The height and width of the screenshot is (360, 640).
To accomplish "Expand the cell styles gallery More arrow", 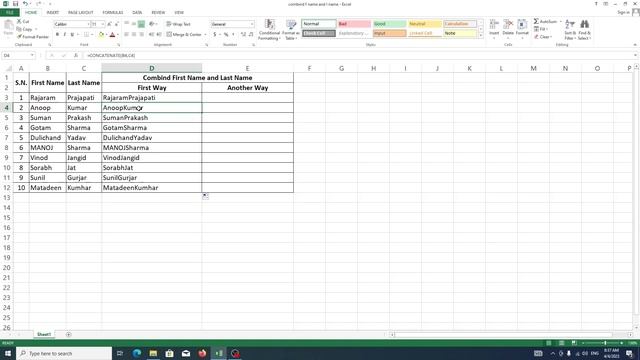I will 480,36.
